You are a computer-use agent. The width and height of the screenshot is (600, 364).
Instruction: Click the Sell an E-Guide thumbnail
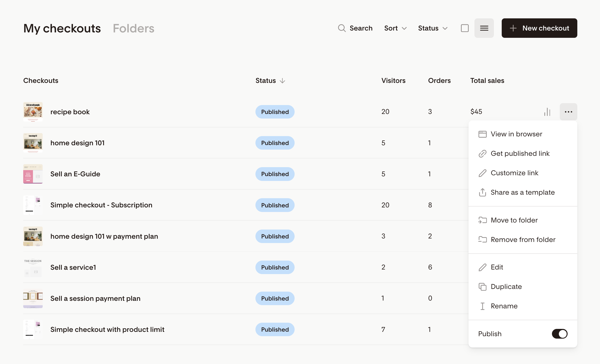pyautogui.click(x=33, y=174)
